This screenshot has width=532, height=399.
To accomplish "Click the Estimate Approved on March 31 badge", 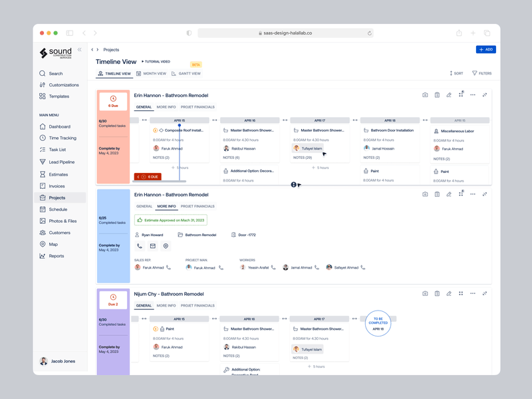I will (170, 219).
